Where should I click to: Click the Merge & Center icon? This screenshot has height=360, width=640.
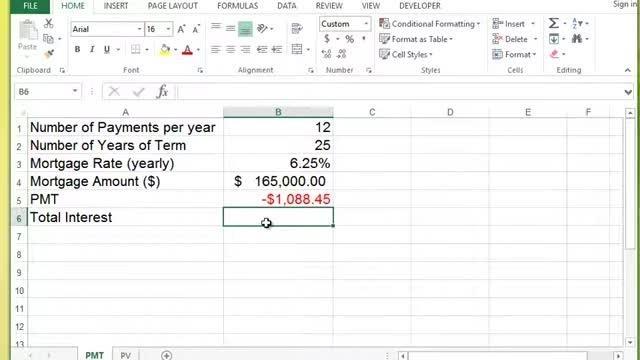tap(297, 49)
